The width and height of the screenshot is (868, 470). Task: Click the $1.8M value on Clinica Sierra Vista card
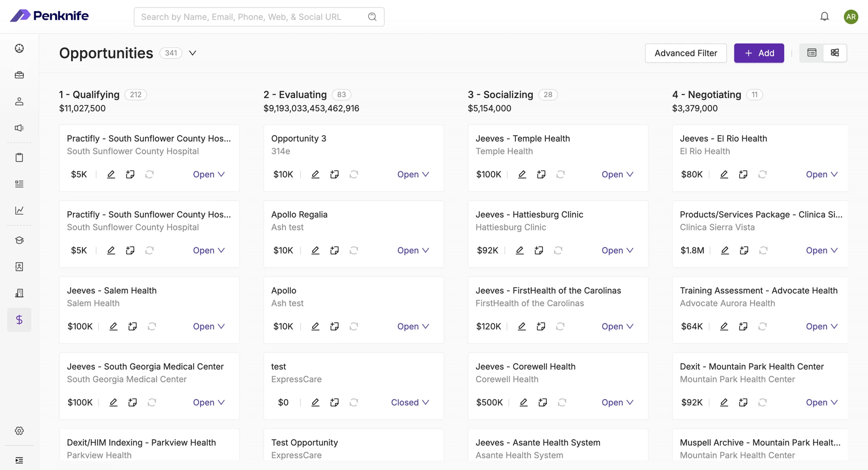click(x=692, y=250)
